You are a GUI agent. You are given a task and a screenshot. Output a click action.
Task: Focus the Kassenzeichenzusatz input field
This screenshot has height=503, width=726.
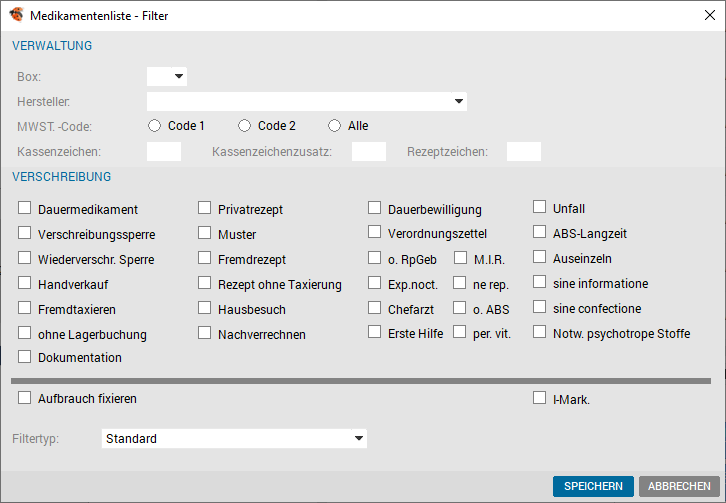pyautogui.click(x=369, y=151)
